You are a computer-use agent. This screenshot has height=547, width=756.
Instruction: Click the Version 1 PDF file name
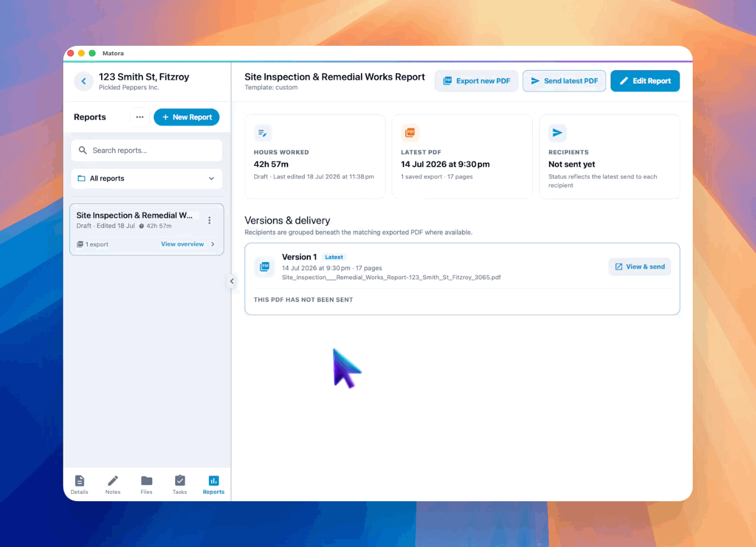[392, 277]
